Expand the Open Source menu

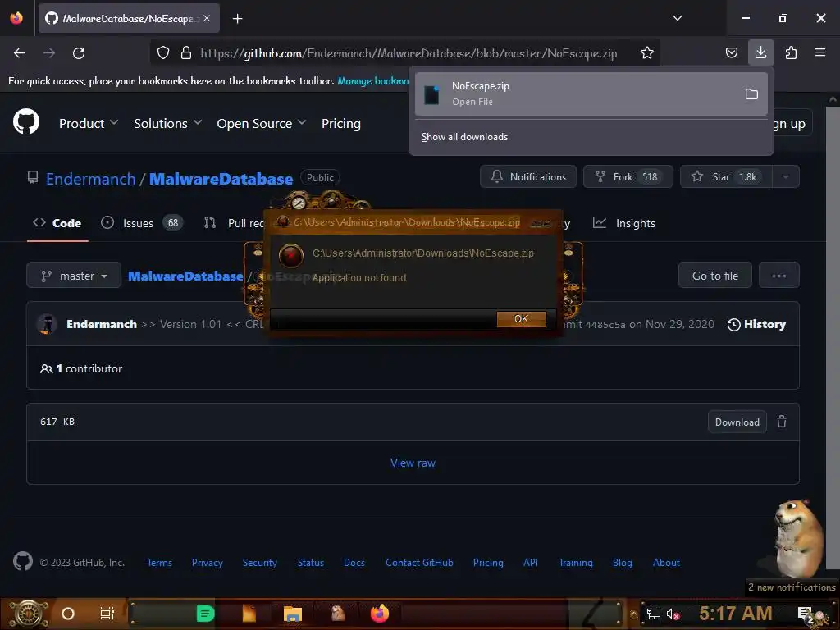point(262,123)
